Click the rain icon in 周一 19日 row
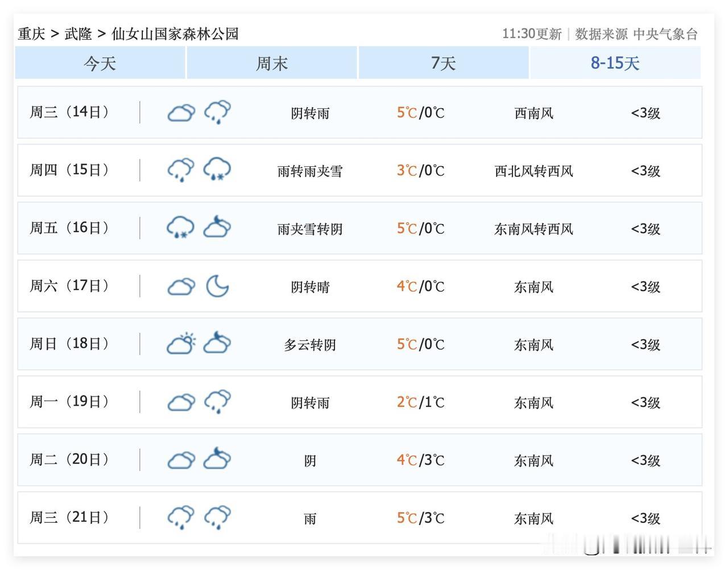This screenshot has width=728, height=570. [x=217, y=402]
